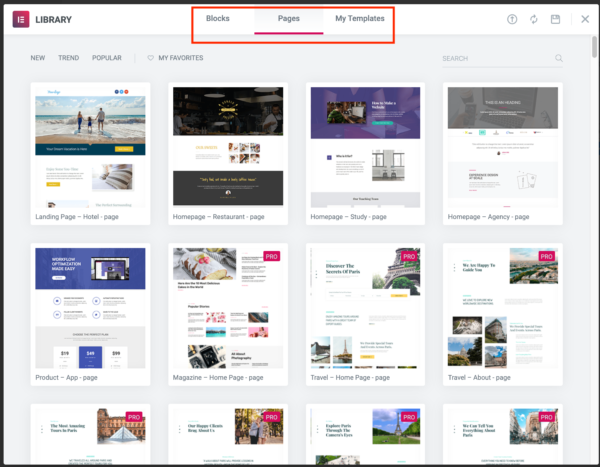Select the Pages tab

(x=289, y=18)
